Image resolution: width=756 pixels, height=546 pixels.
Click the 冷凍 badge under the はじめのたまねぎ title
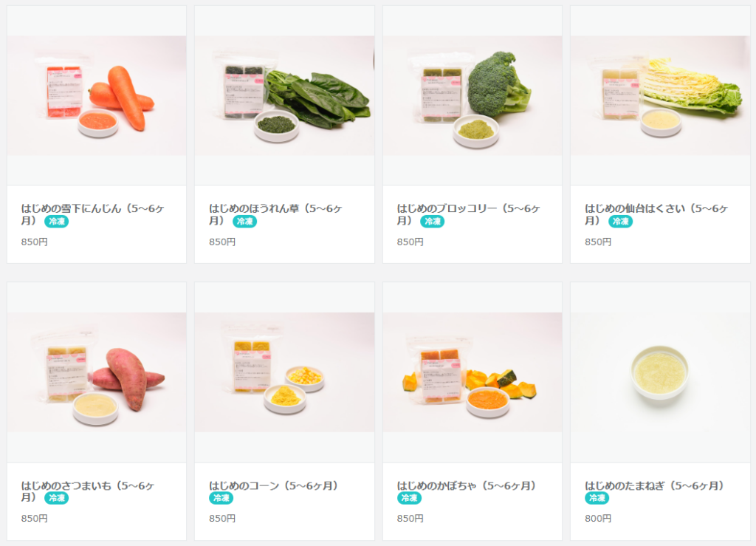pos(597,498)
